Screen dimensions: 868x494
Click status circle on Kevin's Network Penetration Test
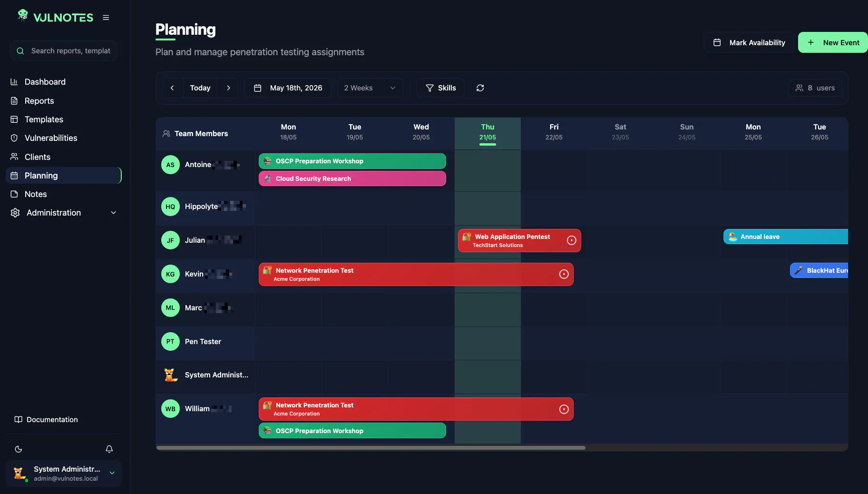pos(564,275)
